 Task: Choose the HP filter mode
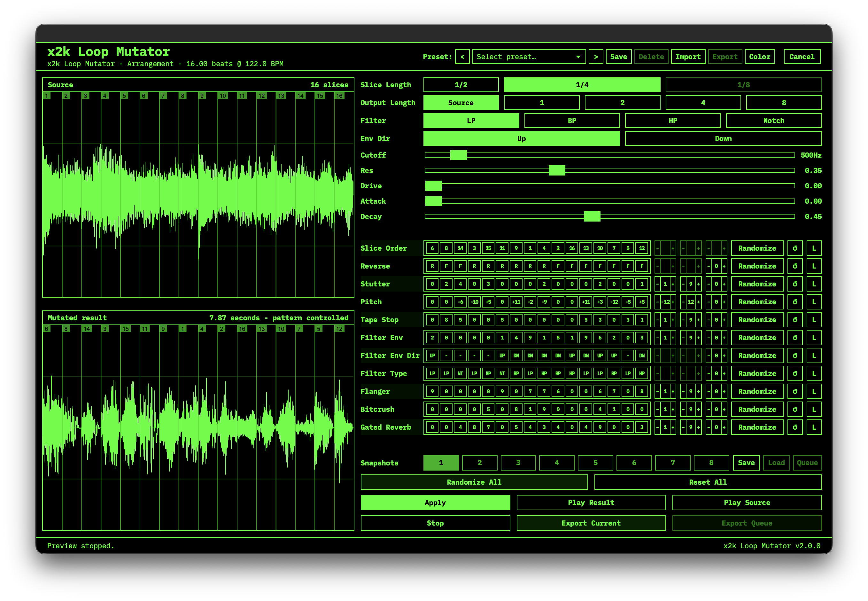tap(673, 121)
